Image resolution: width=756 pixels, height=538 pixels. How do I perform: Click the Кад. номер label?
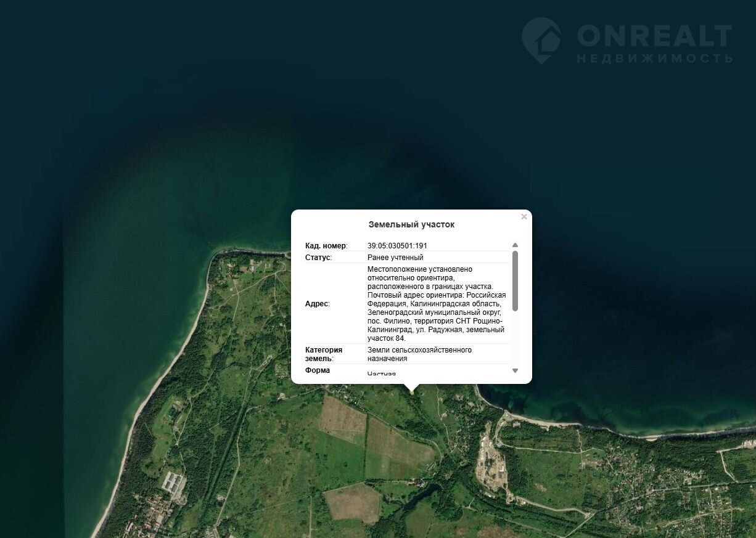tap(326, 246)
